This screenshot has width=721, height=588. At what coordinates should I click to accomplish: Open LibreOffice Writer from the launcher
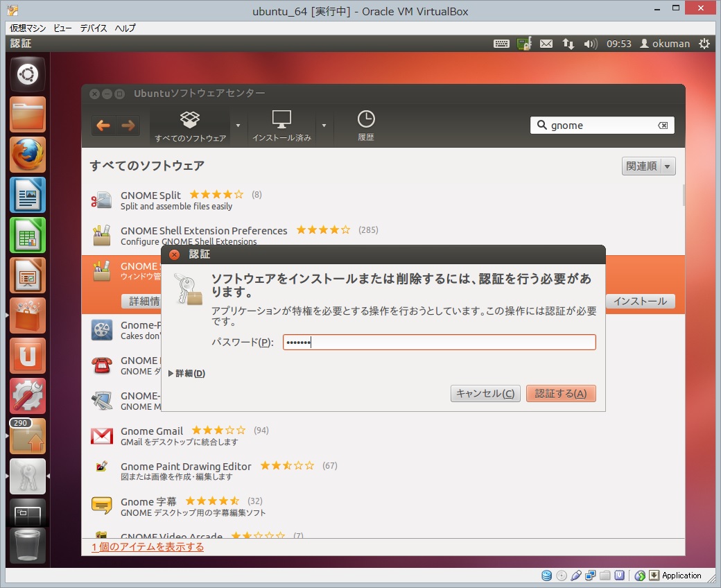pyautogui.click(x=28, y=195)
